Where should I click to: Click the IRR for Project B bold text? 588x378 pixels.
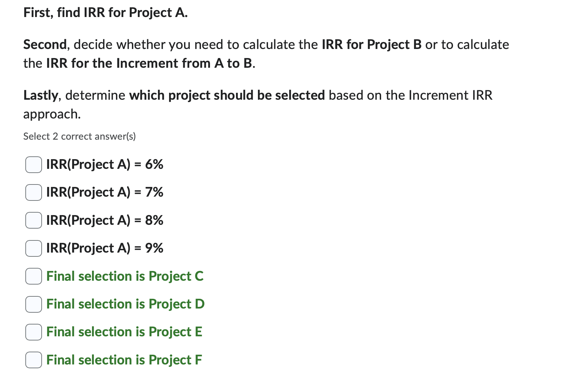click(371, 44)
